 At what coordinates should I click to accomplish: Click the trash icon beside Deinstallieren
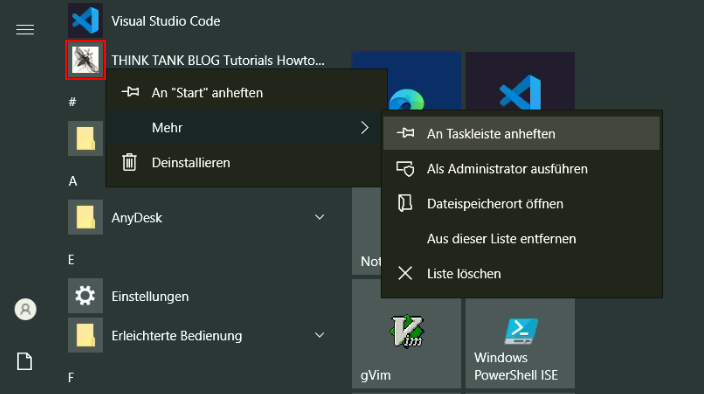tap(129, 162)
